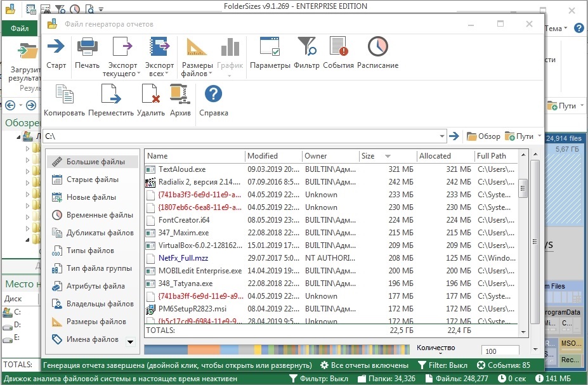
Task: Open Файл menu in main window
Action: [x=20, y=29]
